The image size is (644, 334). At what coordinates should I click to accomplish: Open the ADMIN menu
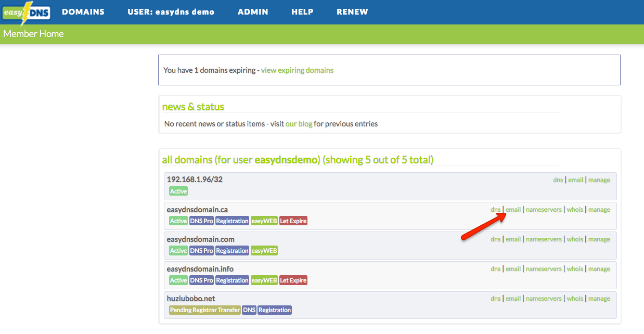[253, 11]
